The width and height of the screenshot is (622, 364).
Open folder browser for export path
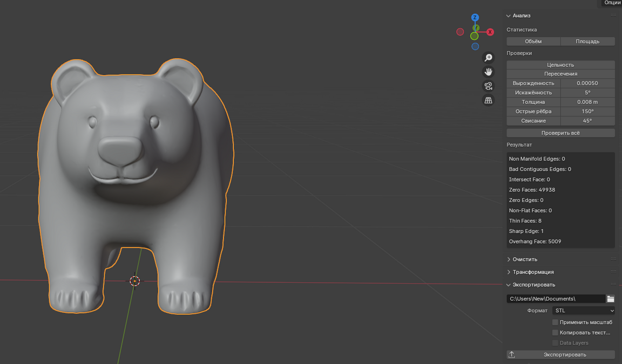(x=611, y=299)
